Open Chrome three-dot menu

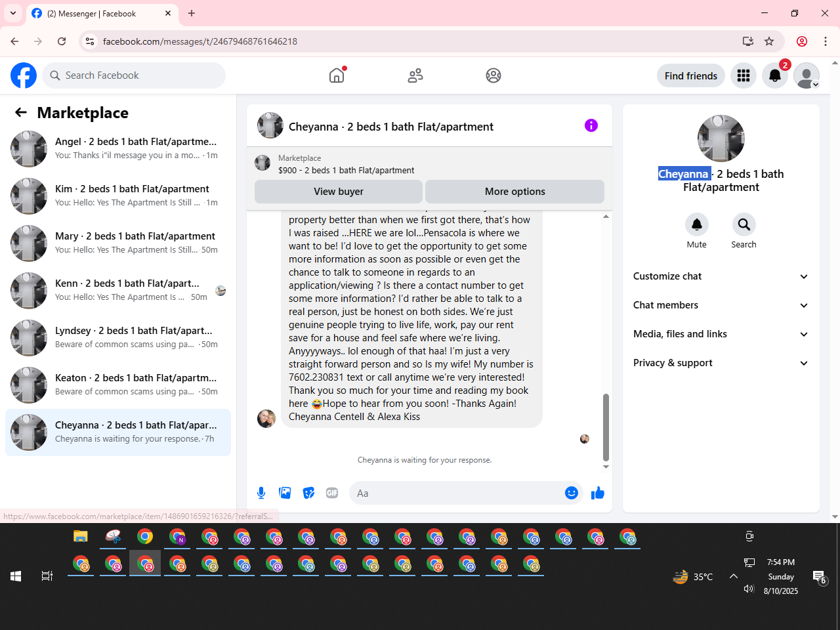pyautogui.click(x=826, y=41)
